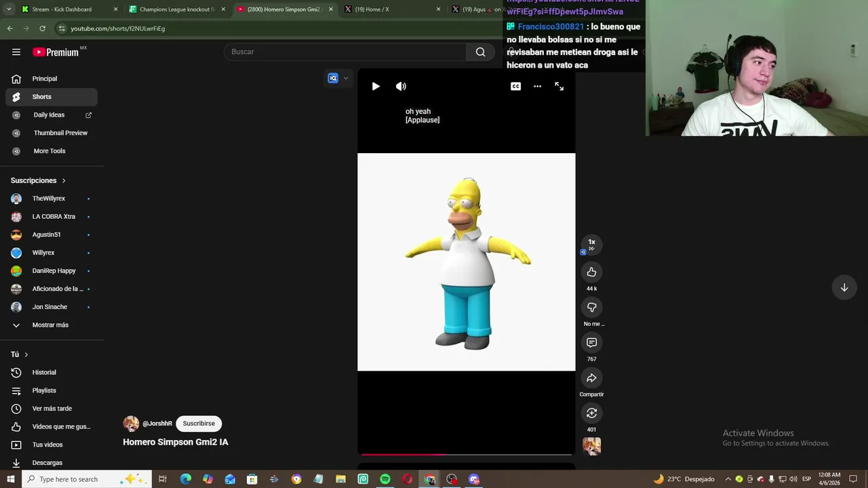Click the Compartir share icon
The height and width of the screenshot is (488, 868).
click(x=591, y=378)
